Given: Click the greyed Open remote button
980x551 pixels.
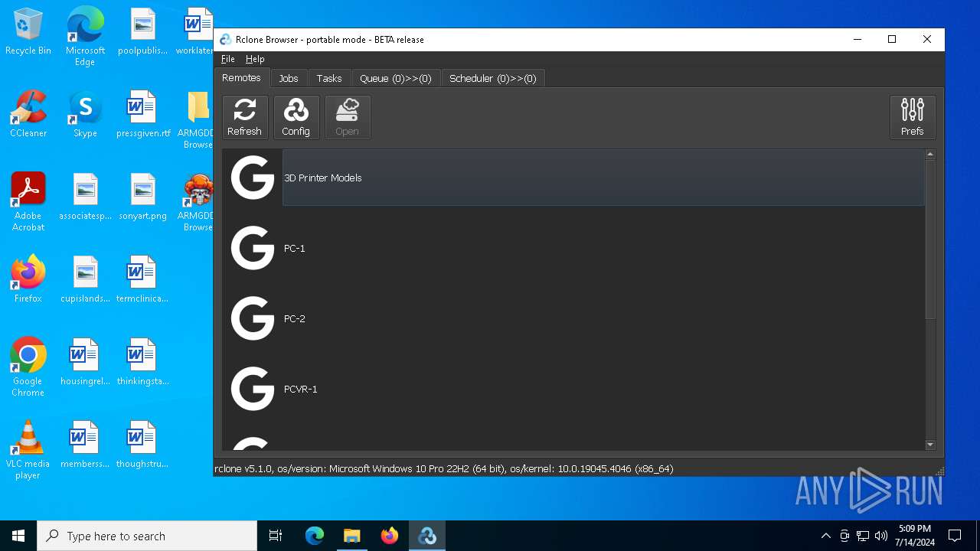Looking at the screenshot, I should (x=348, y=117).
